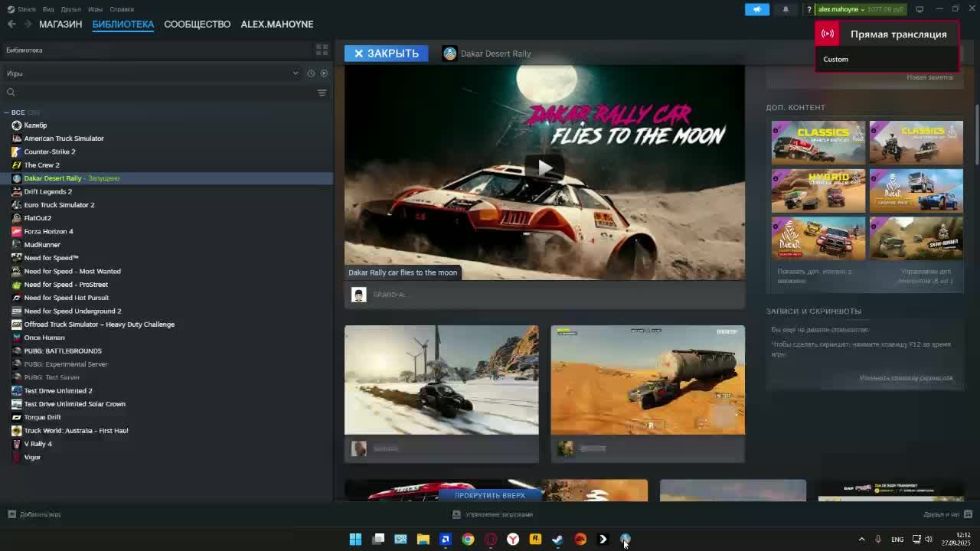The image size is (980, 551).
Task: Open the desert tanker truck screenshot
Action: 648,380
